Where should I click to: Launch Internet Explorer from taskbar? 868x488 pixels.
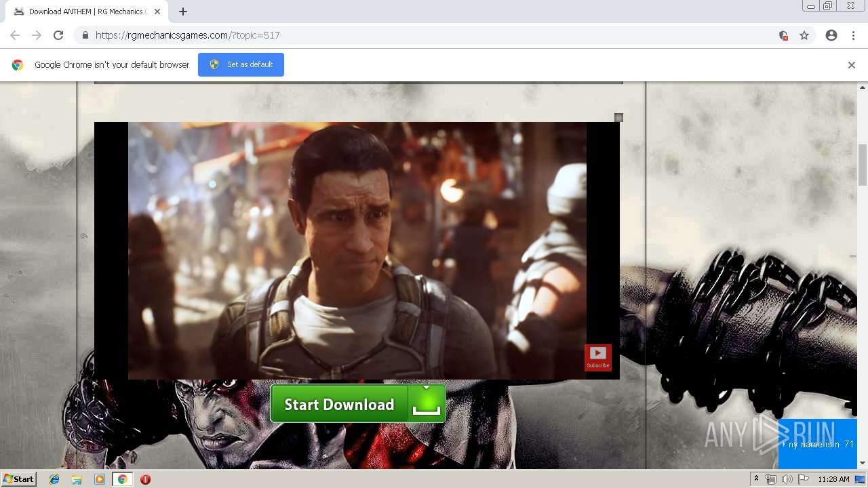(x=54, y=479)
